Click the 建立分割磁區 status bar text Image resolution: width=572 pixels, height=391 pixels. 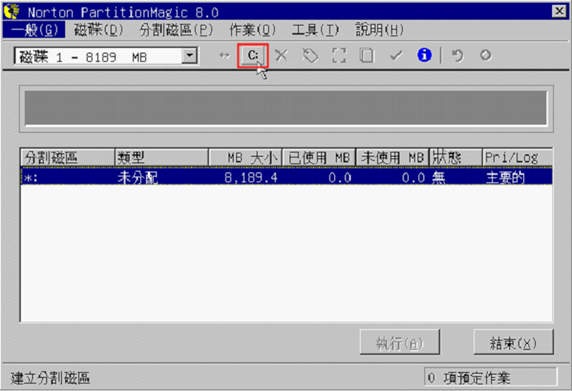(50, 378)
